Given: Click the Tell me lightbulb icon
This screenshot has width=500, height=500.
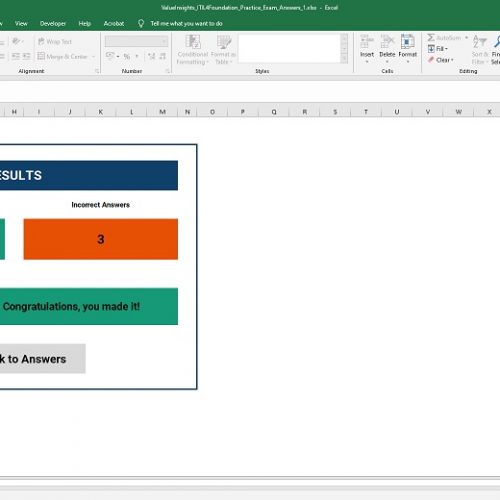Looking at the screenshot, I should tap(141, 23).
